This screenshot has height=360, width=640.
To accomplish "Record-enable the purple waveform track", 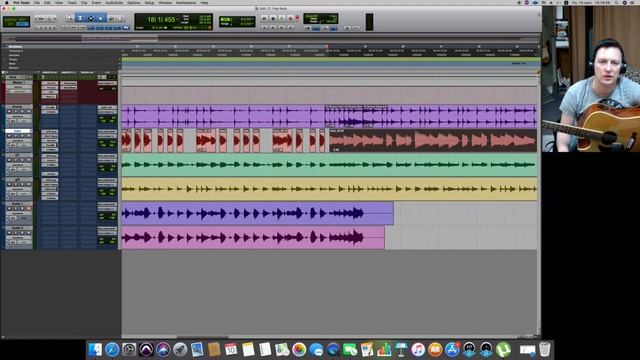I will pyautogui.click(x=9, y=112).
